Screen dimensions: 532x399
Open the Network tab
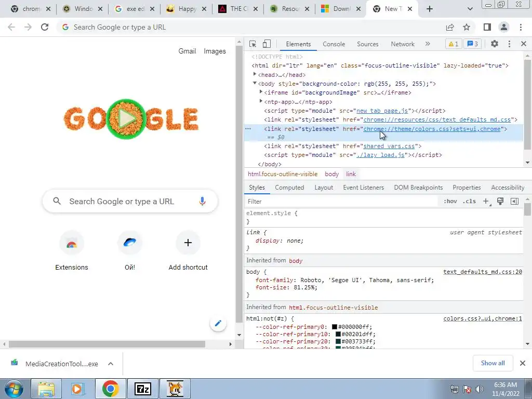(403, 44)
